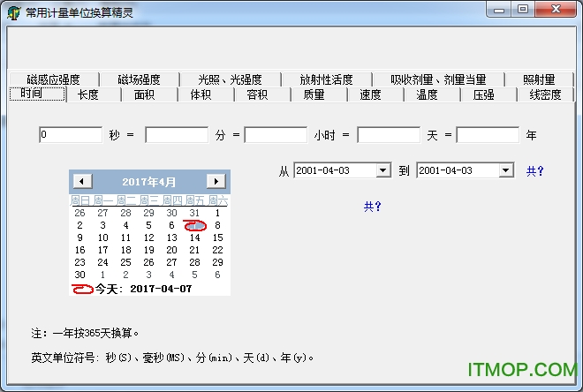Select April 18 in the calendar

tap(125, 250)
